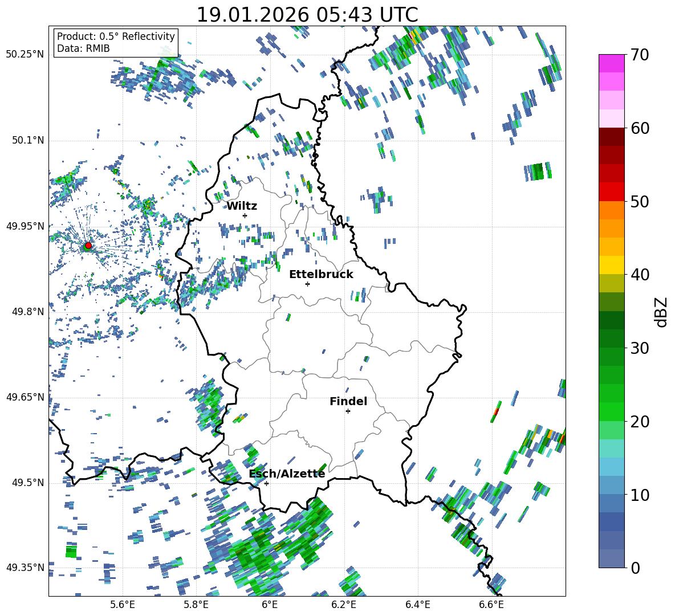Select the Ettelbruck city label

[x=321, y=275]
